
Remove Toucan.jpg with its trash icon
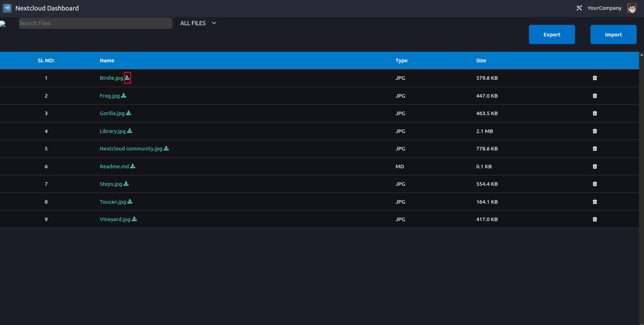pyautogui.click(x=595, y=202)
